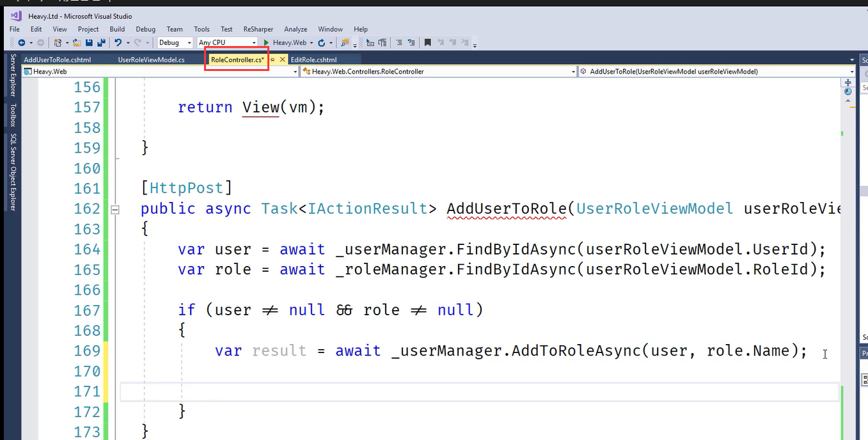This screenshot has height=440, width=868.
Task: Open the Undo history dropdown arrow
Action: pyautogui.click(x=128, y=43)
